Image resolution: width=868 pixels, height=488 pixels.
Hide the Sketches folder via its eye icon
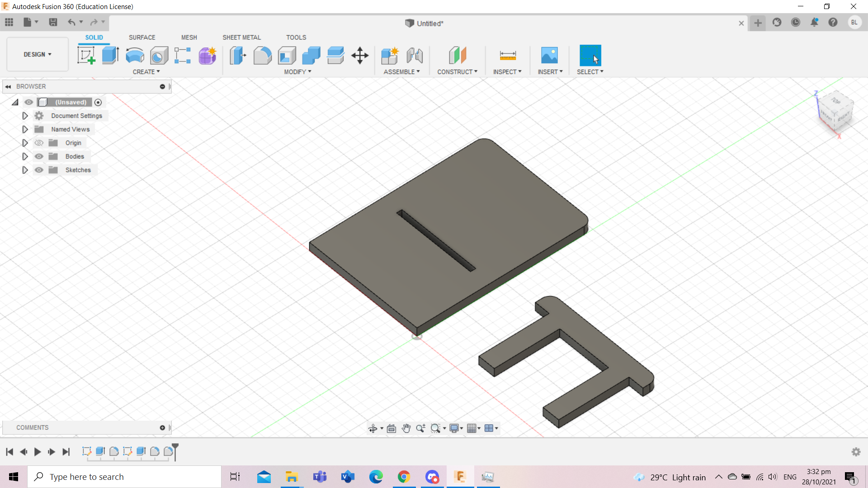pos(39,170)
